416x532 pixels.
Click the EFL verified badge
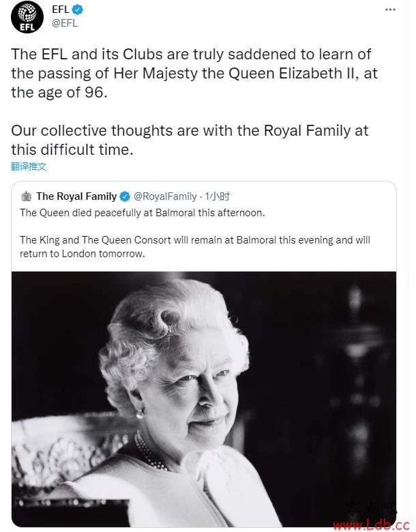(x=78, y=10)
